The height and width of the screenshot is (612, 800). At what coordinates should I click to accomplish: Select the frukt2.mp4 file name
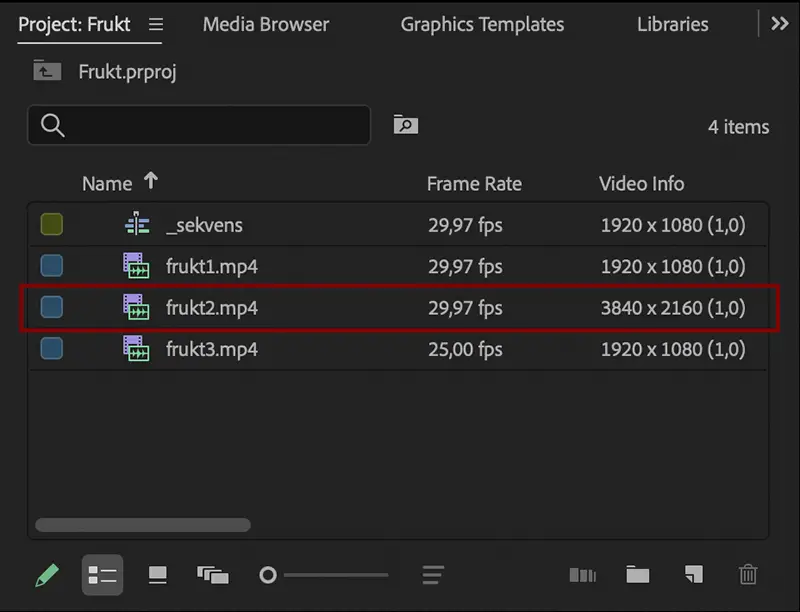coord(212,308)
